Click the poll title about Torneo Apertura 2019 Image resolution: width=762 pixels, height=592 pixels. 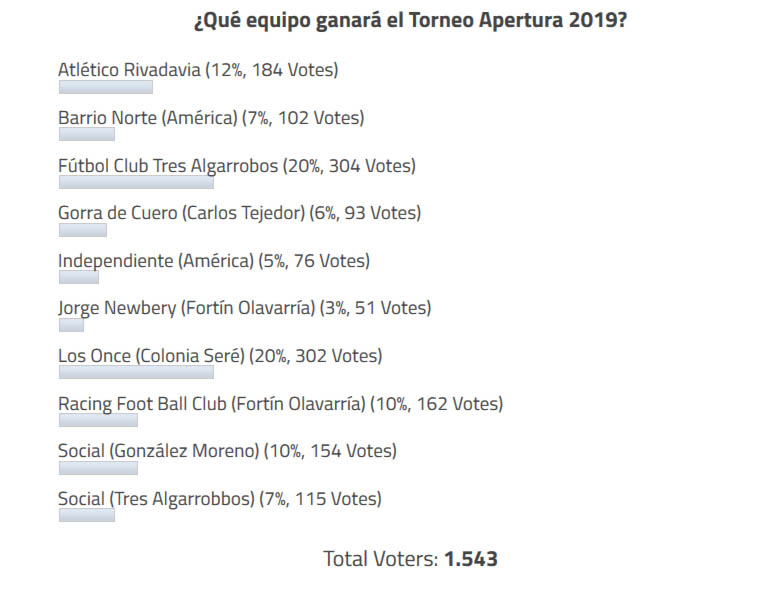(x=410, y=20)
